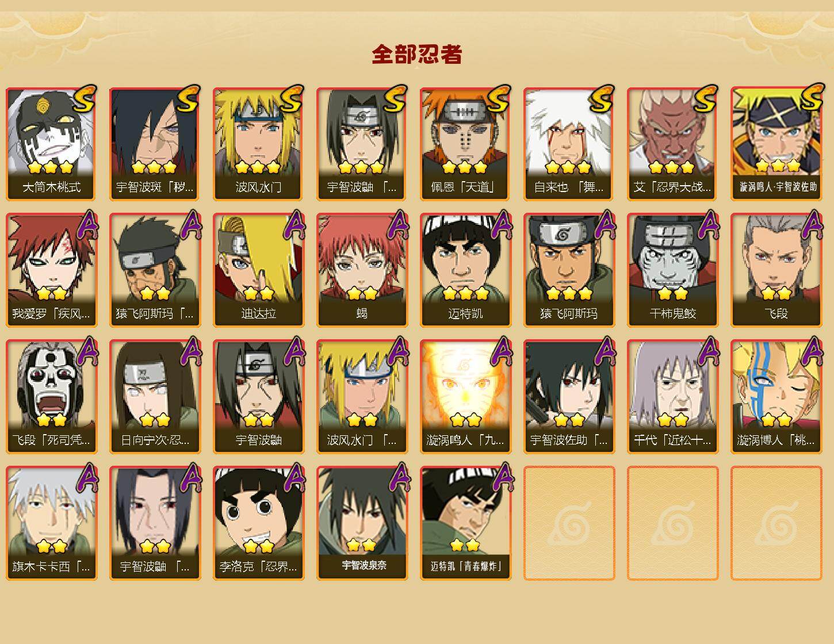This screenshot has width=834, height=644.
Task: Click the 千代「近松十人众」 card
Action: [672, 397]
